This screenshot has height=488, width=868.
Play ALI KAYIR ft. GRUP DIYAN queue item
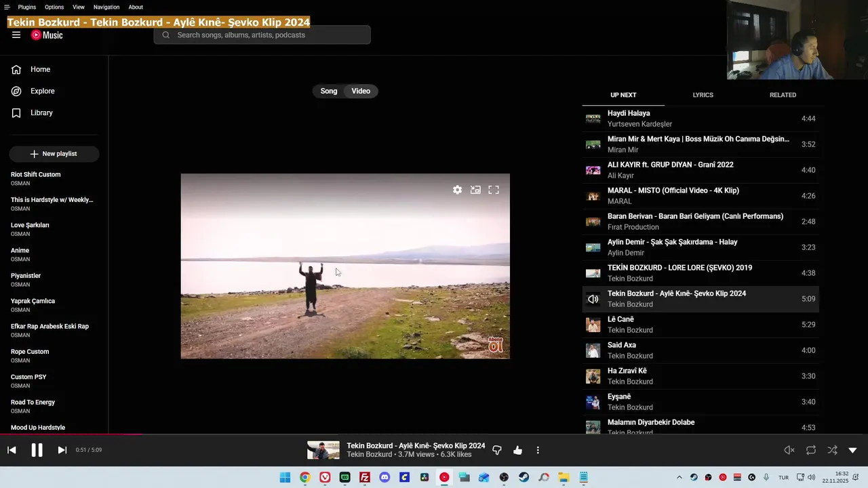pyautogui.click(x=701, y=170)
